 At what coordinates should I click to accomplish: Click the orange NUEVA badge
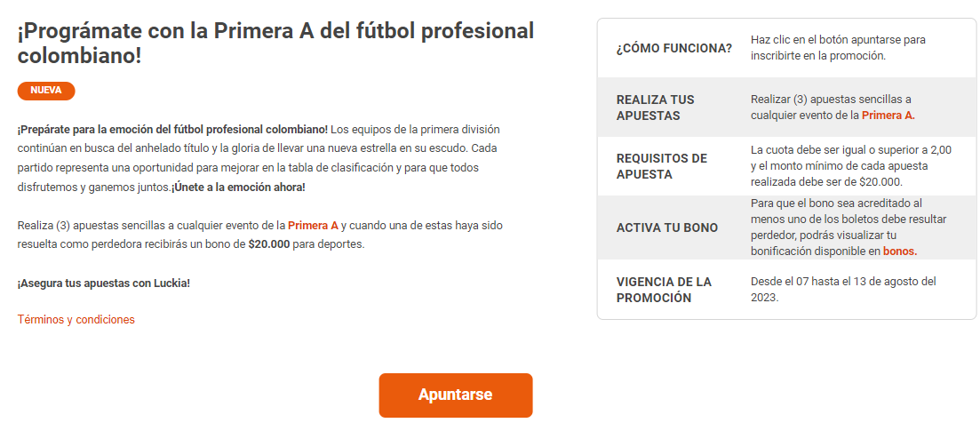[x=46, y=91]
